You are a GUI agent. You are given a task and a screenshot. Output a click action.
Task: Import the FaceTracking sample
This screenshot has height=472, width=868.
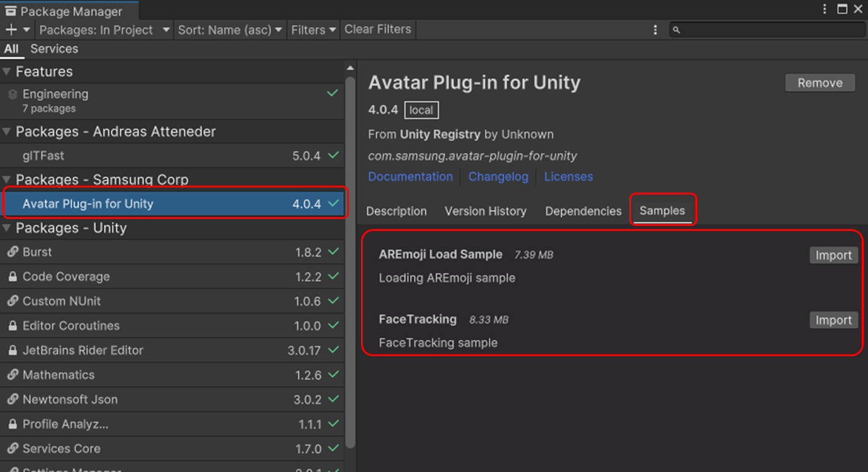tap(833, 320)
